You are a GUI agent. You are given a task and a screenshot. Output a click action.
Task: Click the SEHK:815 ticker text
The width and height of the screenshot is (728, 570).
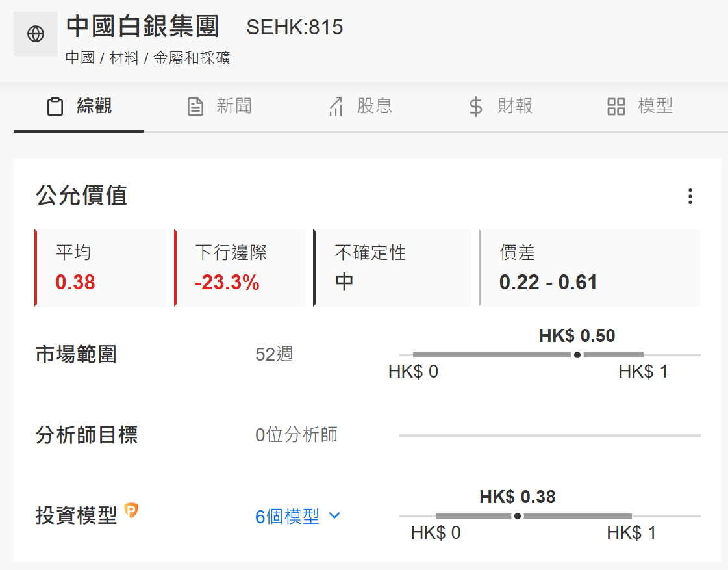tap(294, 27)
